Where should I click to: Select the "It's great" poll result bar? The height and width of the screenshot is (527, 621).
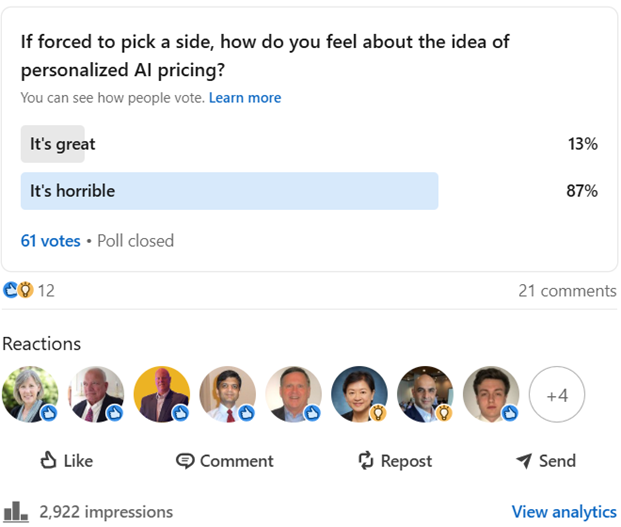[53, 144]
